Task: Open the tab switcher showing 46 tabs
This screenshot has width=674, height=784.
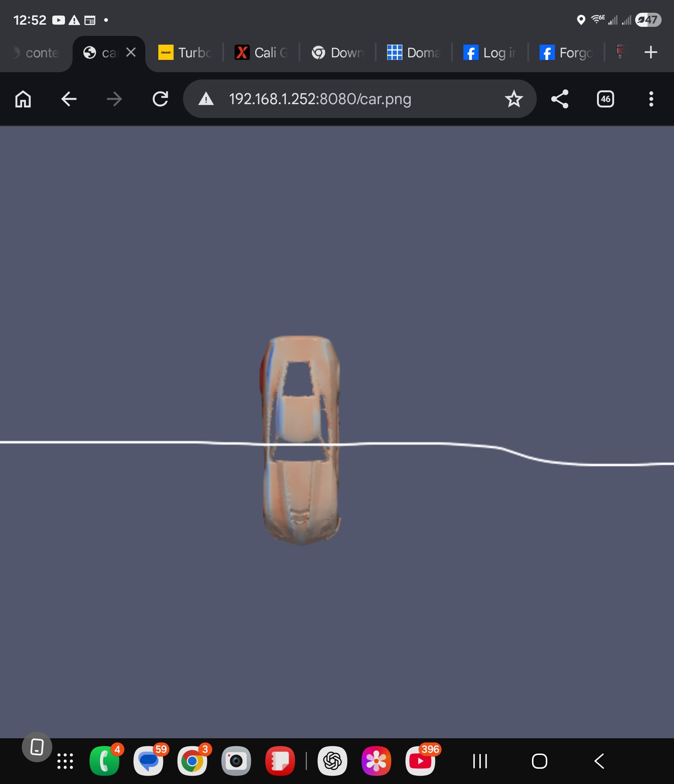Action: (605, 99)
